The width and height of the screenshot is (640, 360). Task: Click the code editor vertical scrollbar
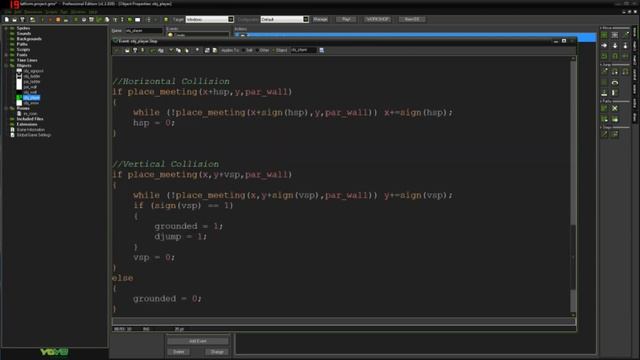tap(573, 187)
